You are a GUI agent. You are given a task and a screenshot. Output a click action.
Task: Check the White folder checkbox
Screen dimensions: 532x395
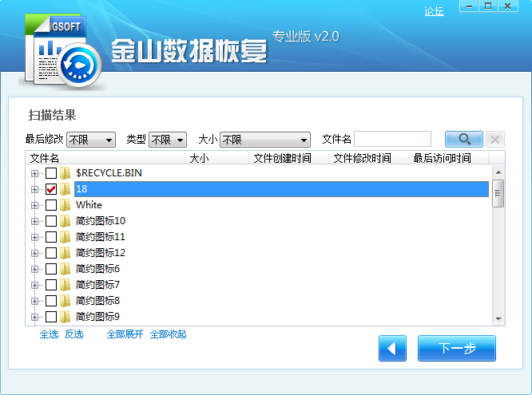click(51, 205)
